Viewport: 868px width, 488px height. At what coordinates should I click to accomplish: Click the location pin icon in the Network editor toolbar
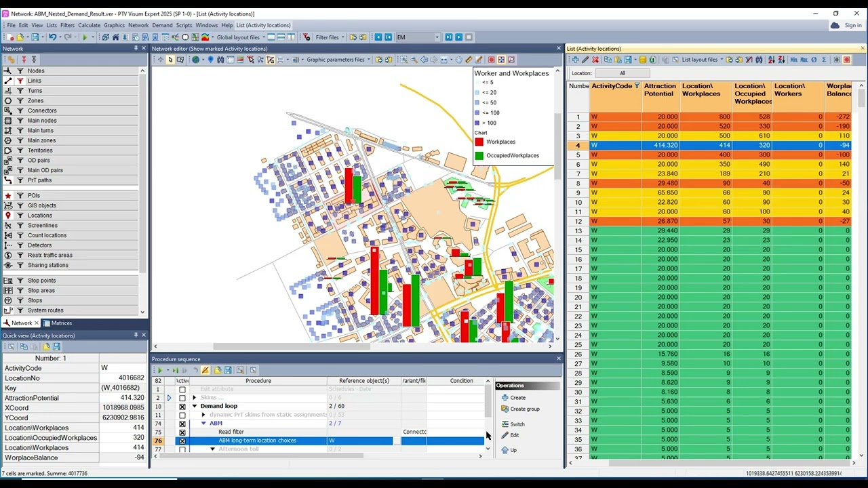click(x=210, y=60)
